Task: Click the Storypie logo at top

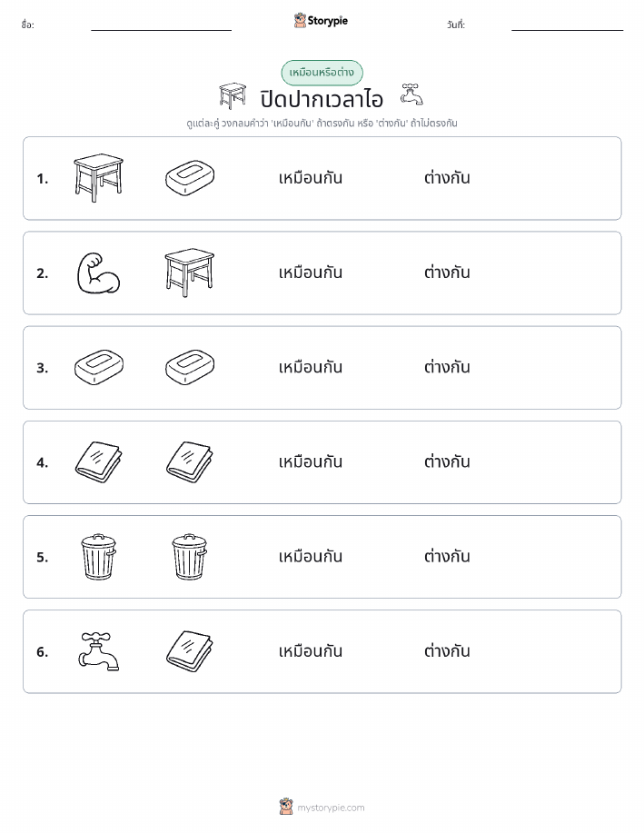Action: [321, 21]
